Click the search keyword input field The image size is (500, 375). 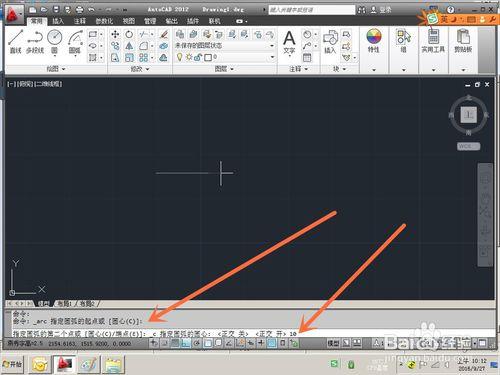click(x=312, y=10)
